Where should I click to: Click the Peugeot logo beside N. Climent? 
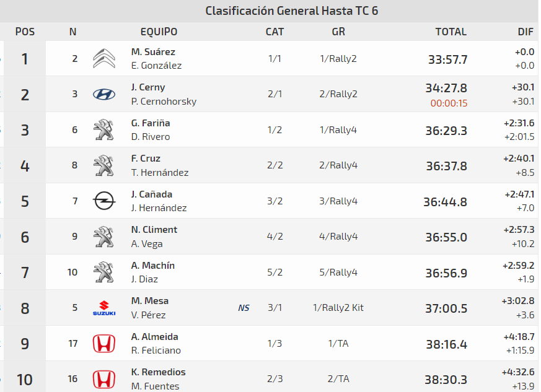pyautogui.click(x=103, y=237)
